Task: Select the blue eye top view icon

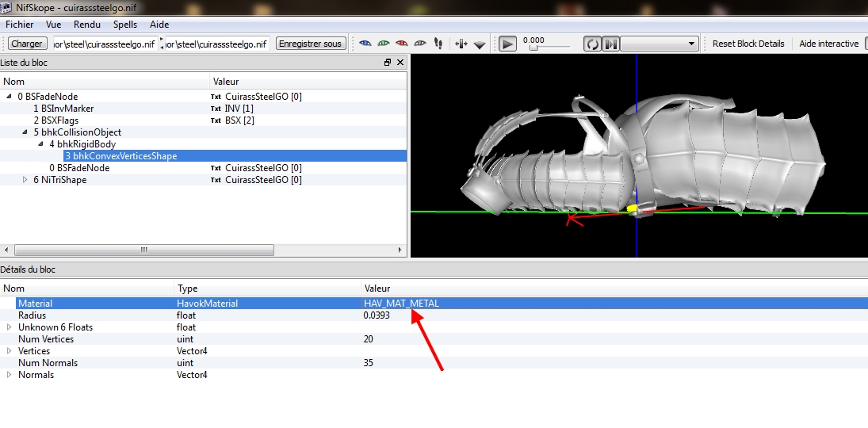Action: coord(365,43)
